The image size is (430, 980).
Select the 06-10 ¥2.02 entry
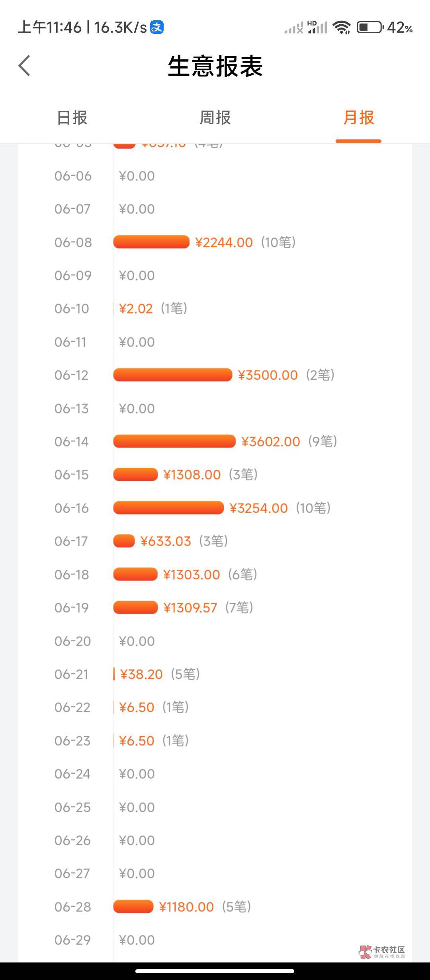(136, 309)
